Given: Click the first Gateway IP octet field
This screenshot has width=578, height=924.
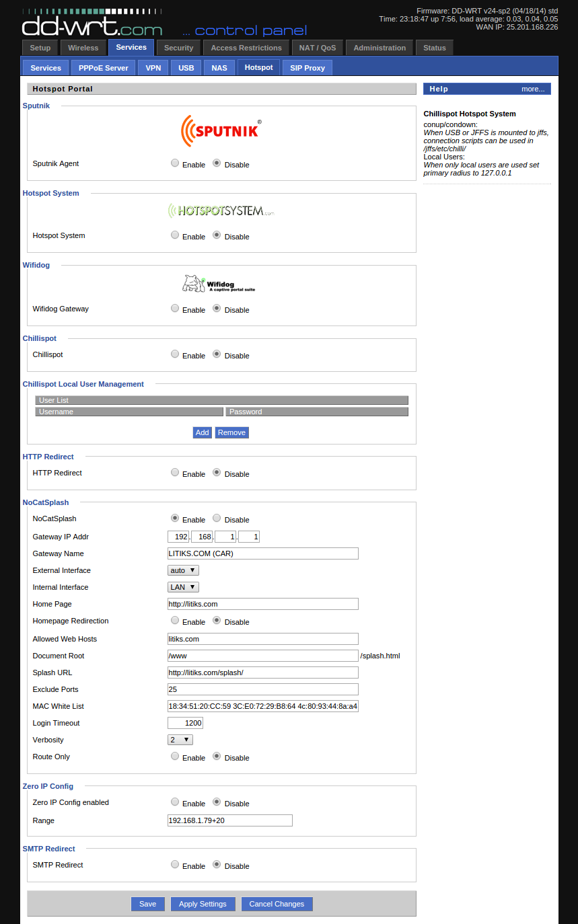Looking at the screenshot, I should [x=178, y=537].
